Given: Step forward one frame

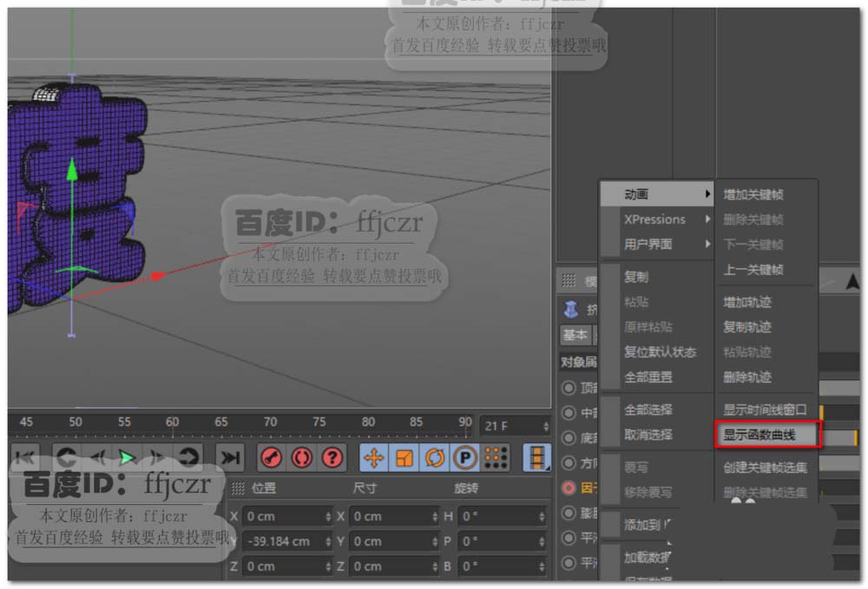Looking at the screenshot, I should [x=157, y=457].
